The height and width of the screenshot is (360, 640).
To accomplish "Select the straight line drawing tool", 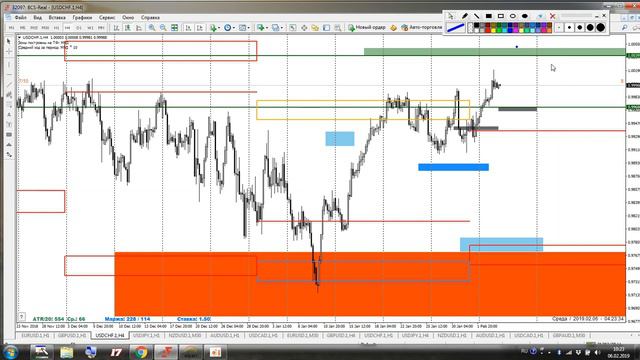I will pos(476,16).
